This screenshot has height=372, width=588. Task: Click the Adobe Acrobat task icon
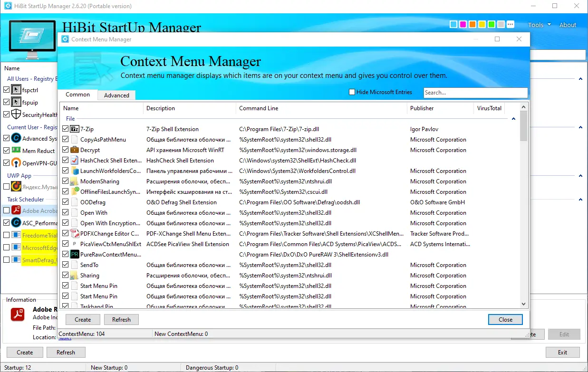point(16,210)
